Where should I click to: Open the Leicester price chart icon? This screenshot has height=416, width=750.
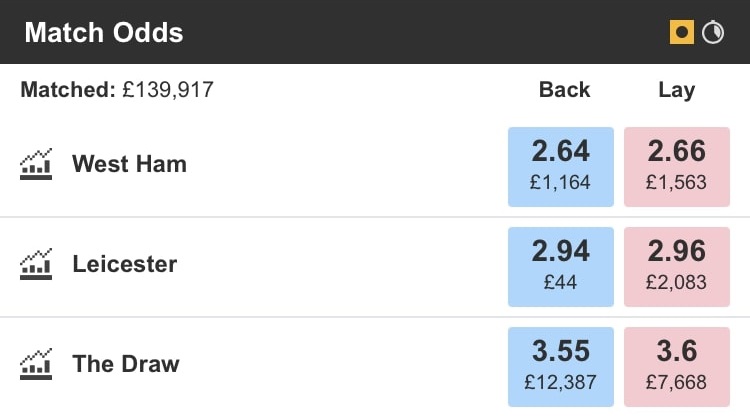coord(36,264)
